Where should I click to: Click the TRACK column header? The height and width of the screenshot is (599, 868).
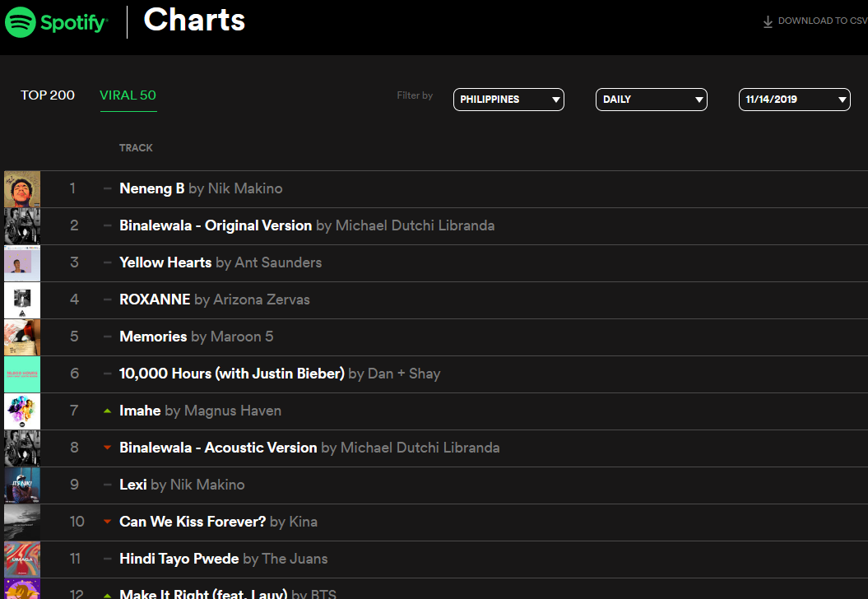(136, 148)
